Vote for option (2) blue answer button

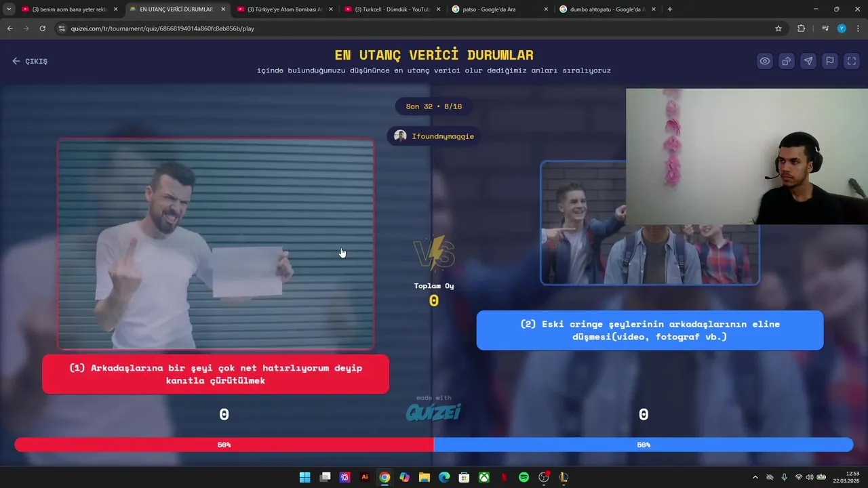pos(650,330)
